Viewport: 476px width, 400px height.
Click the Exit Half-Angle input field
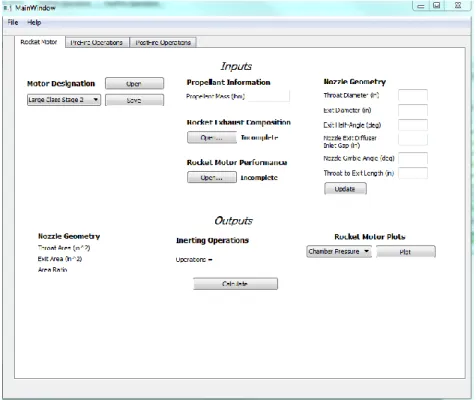coord(413,125)
